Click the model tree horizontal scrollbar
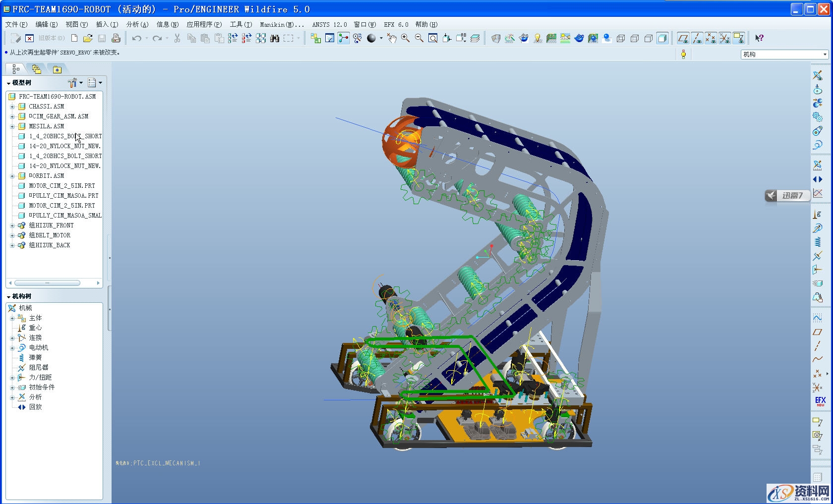Viewport: 833px width, 504px height. click(48, 283)
